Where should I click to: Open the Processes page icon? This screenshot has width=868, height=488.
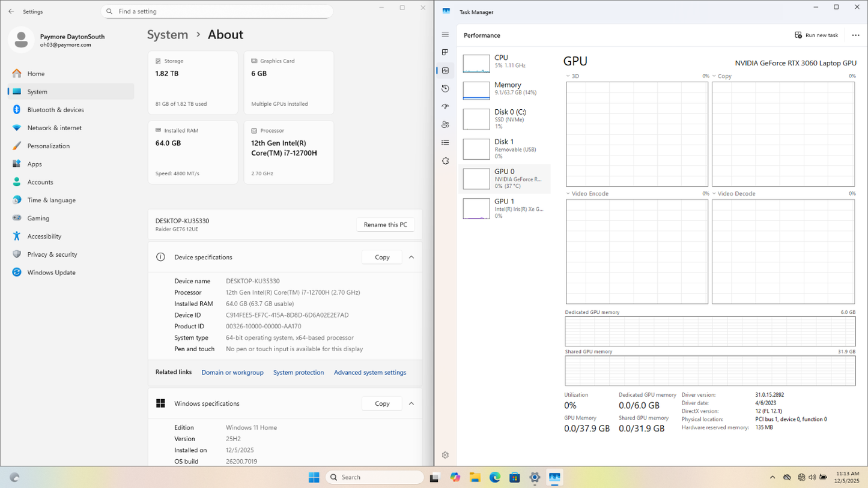[445, 53]
